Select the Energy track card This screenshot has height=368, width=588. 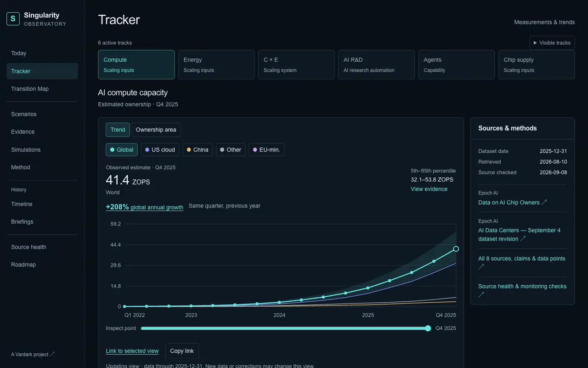[x=216, y=65]
